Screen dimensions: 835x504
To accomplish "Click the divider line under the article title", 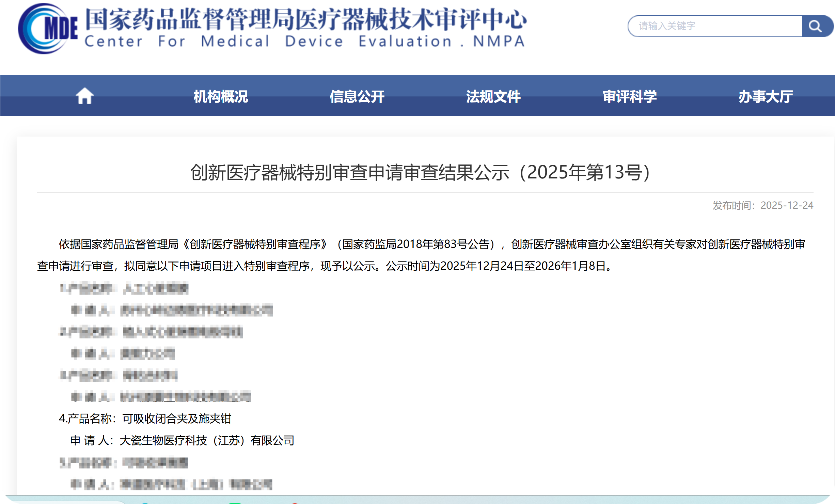I will (x=417, y=192).
